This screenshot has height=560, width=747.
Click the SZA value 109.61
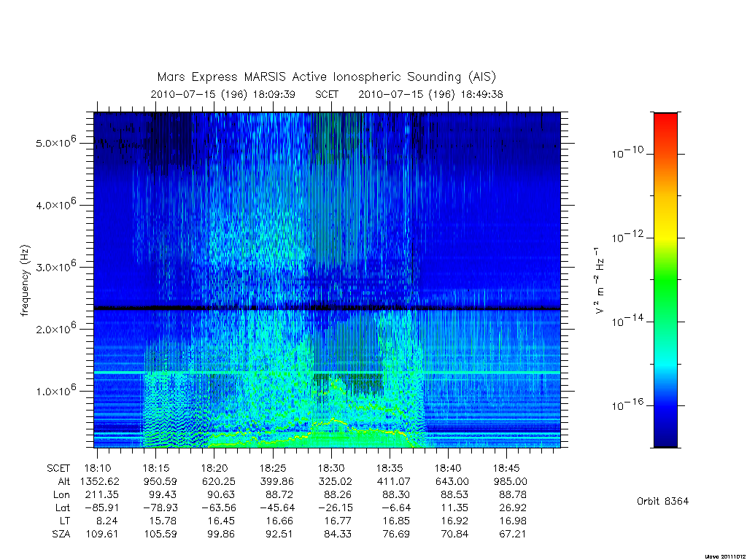tap(102, 534)
